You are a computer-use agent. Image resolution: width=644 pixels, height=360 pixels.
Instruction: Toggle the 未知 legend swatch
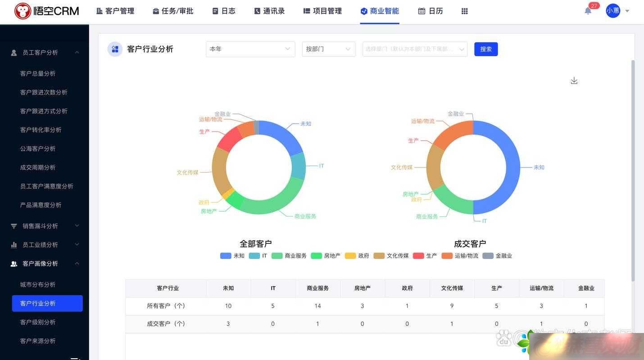click(x=226, y=256)
